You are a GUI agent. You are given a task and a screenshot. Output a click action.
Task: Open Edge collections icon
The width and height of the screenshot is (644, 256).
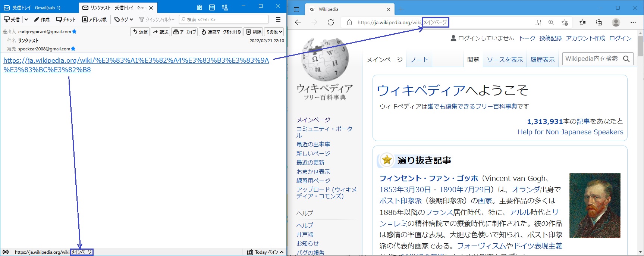599,22
